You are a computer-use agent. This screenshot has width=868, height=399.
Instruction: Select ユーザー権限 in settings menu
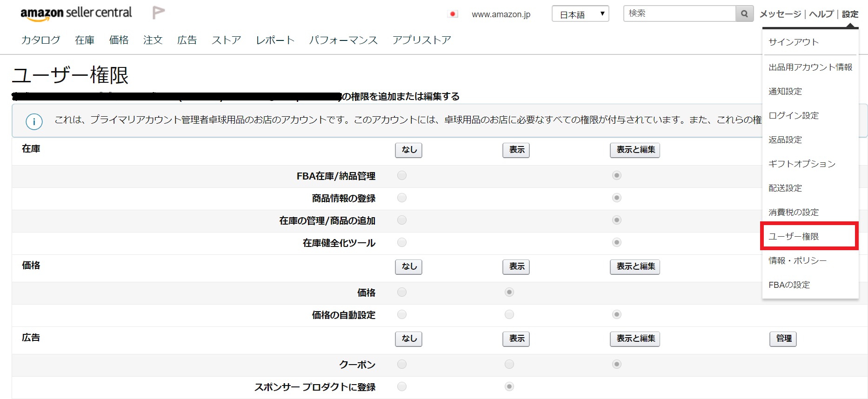point(794,236)
